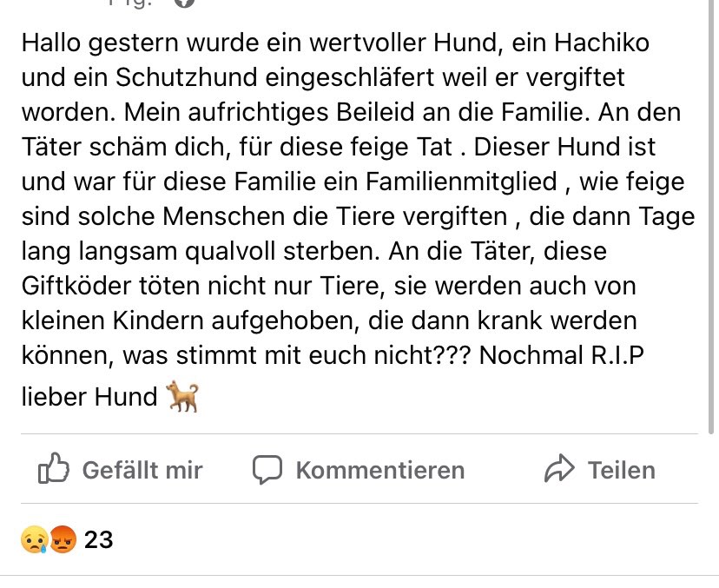
Task: Open the reaction count link showing 23
Action: pos(98,540)
